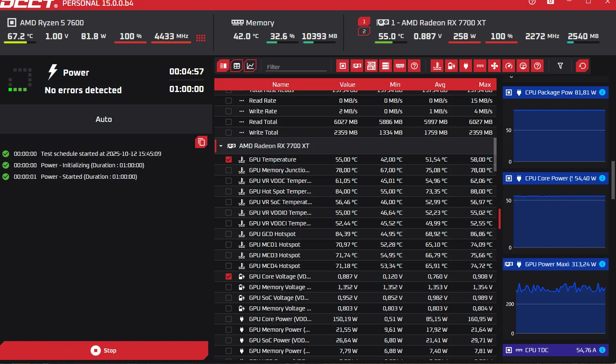Viewport: 616px width, 364px height.
Task: Show other sensor types question-mark icon
Action: click(x=537, y=66)
